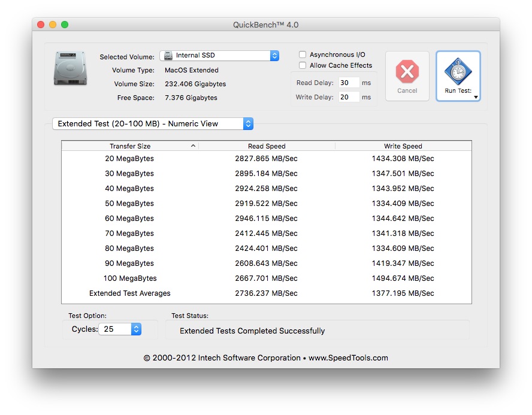This screenshot has width=532, height=415.
Task: Select the 30 MegaBytes row
Action: click(267, 174)
